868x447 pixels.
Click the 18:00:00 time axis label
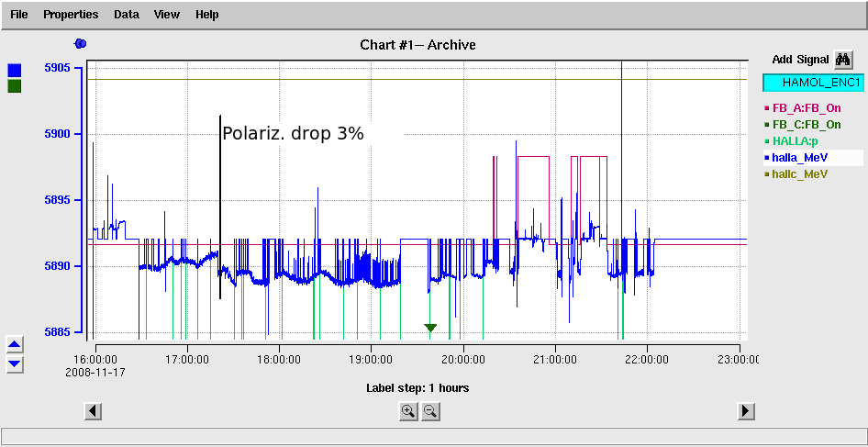click(x=280, y=360)
